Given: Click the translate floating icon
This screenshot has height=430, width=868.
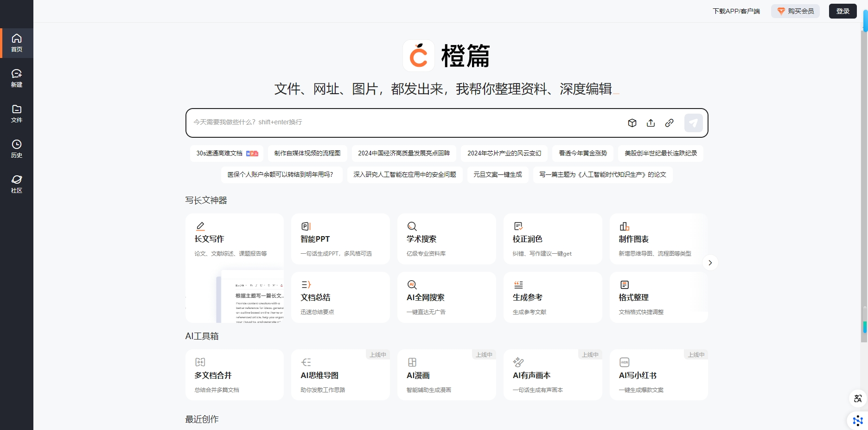Looking at the screenshot, I should (858, 398).
